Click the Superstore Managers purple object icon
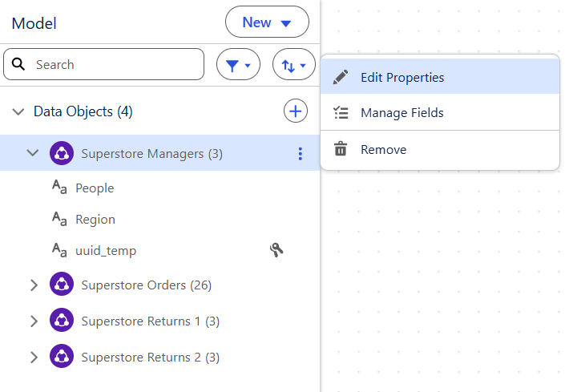This screenshot has height=392, width=573. (x=62, y=153)
